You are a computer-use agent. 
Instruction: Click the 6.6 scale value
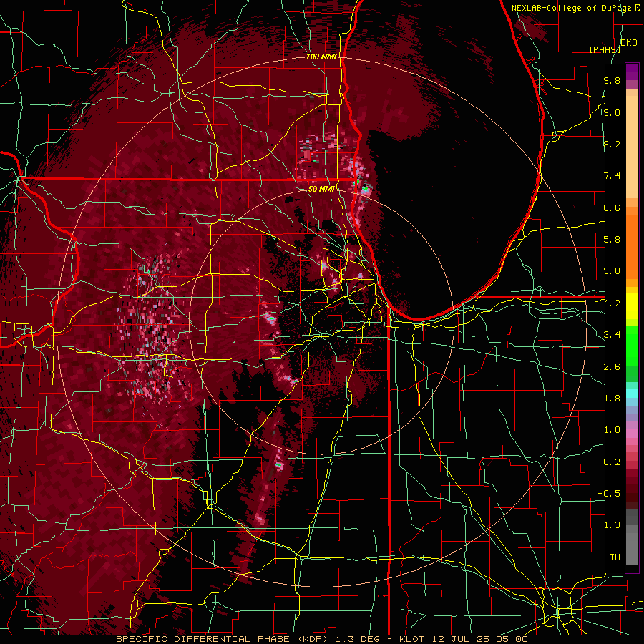pyautogui.click(x=612, y=208)
